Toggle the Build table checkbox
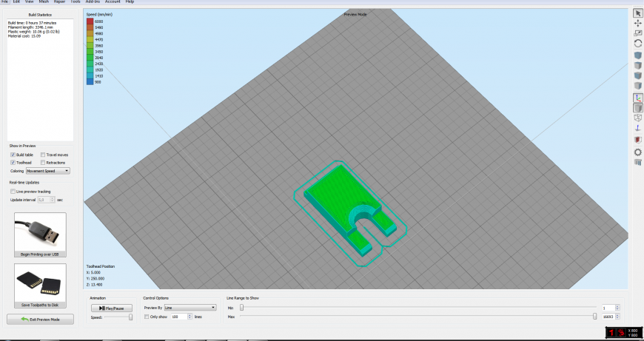The width and height of the screenshot is (644, 341). click(x=13, y=155)
